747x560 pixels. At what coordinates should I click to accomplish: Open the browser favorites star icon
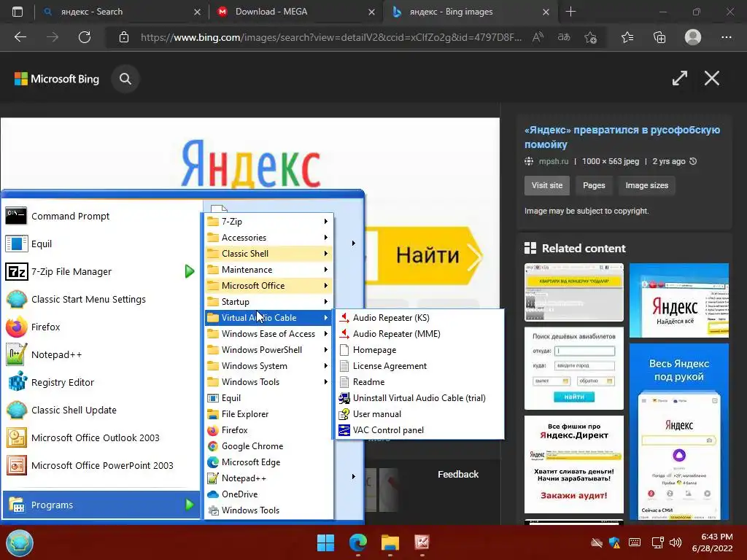point(627,37)
